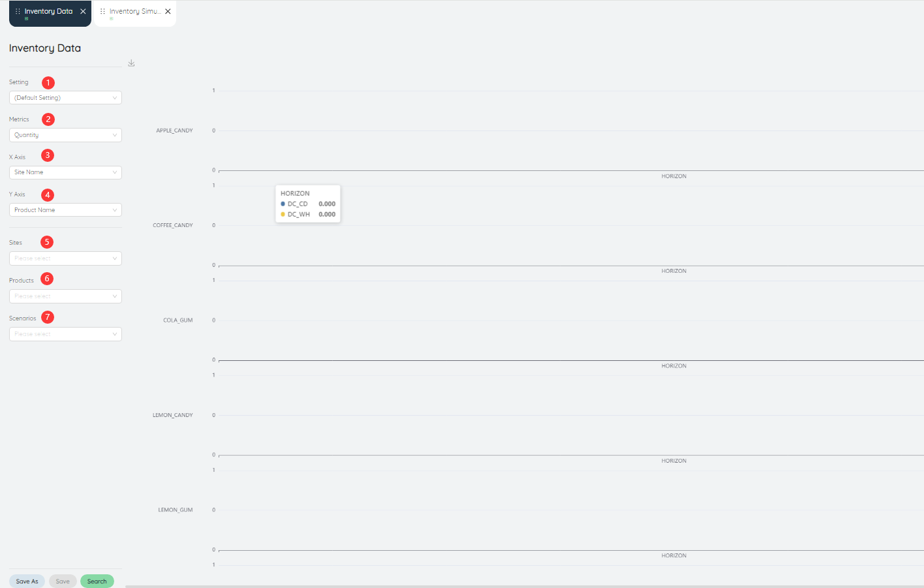Click the grayed Save button
924x588 pixels.
pos(63,581)
